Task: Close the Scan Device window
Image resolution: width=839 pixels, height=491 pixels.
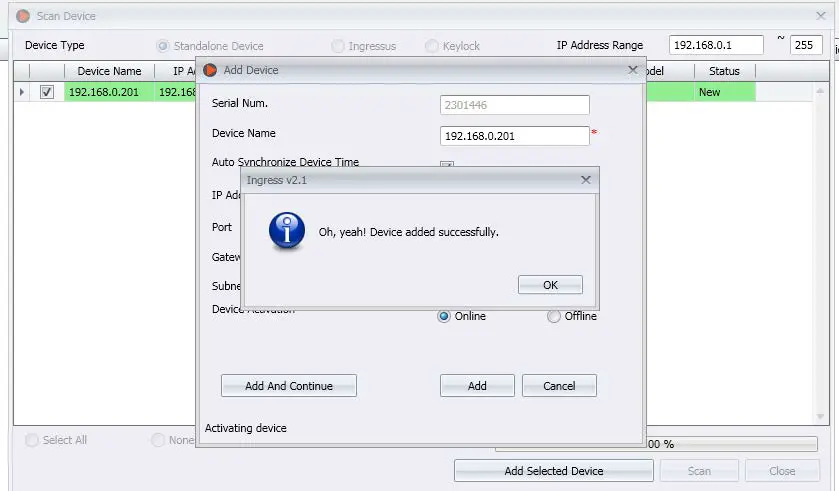Action: click(821, 16)
